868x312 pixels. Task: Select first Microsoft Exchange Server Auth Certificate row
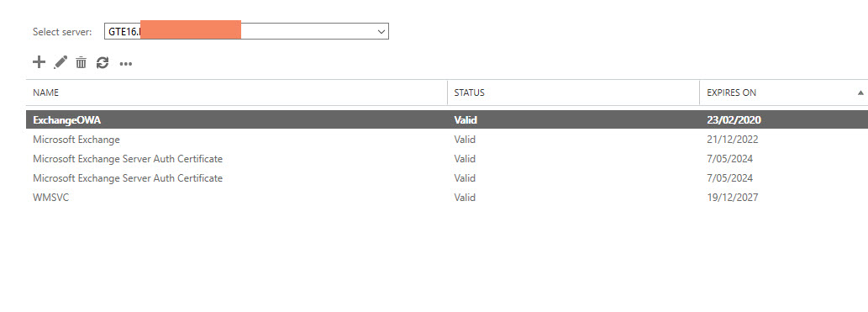pos(447,158)
